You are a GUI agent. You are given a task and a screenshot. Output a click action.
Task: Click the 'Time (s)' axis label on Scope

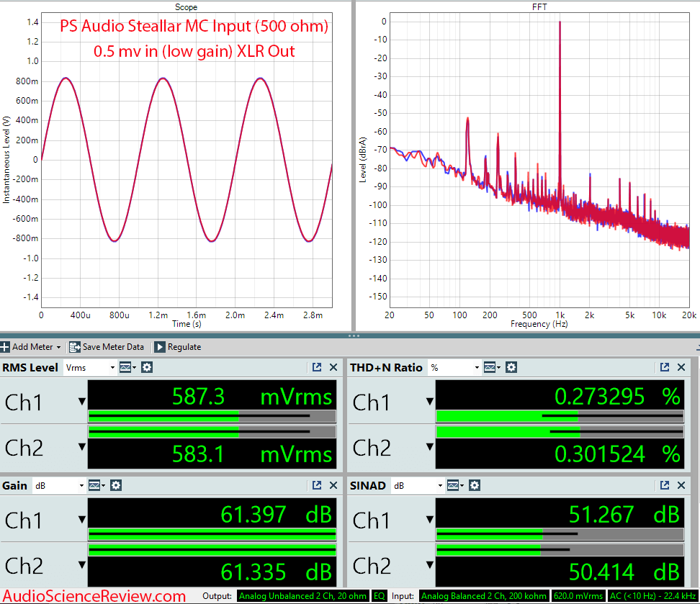[x=187, y=324]
